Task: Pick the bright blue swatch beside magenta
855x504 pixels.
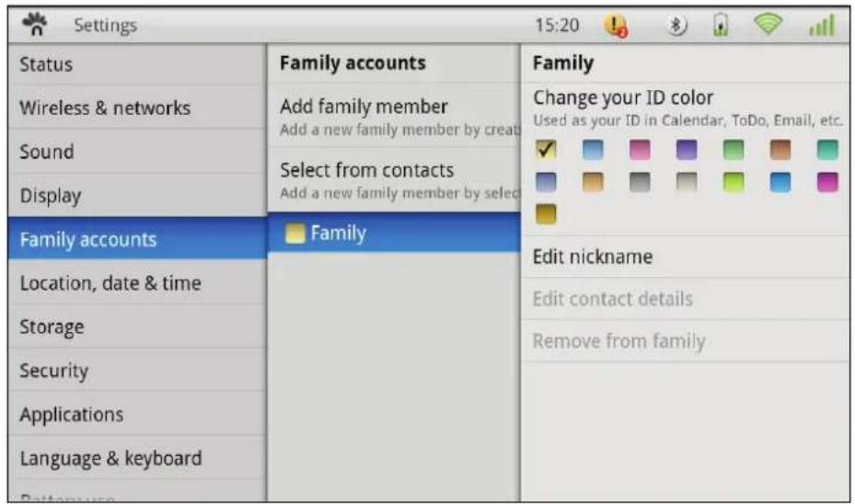Action: [x=780, y=182]
